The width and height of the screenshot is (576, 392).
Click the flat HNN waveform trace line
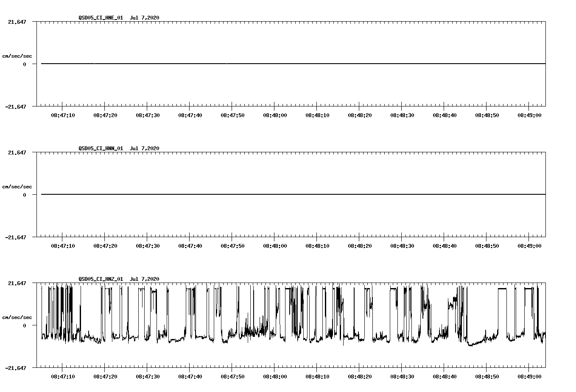click(x=293, y=194)
